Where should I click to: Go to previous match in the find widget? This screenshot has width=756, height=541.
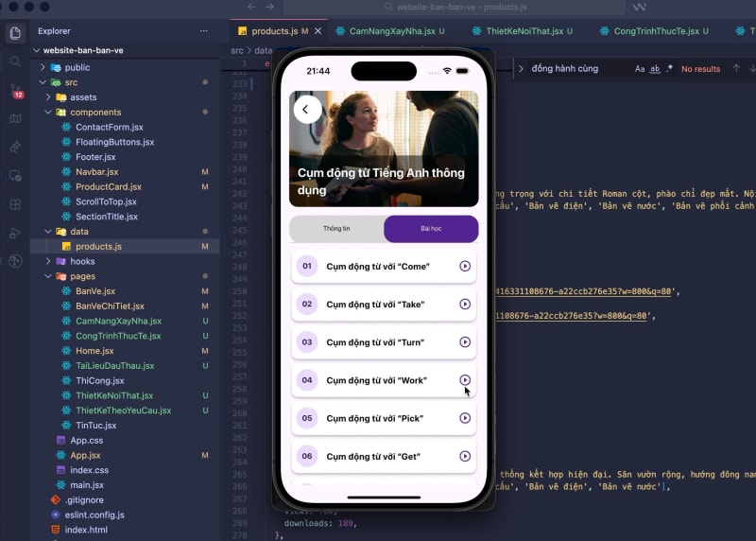coord(736,68)
